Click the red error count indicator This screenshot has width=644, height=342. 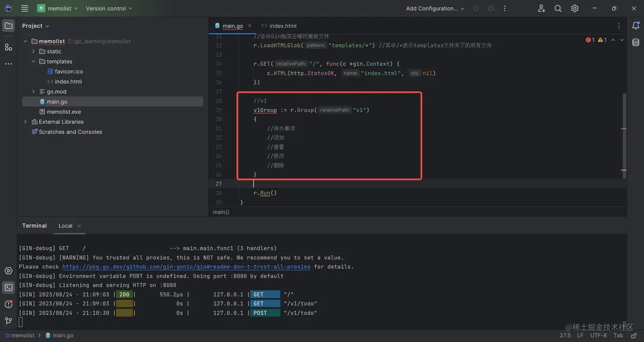click(x=590, y=40)
